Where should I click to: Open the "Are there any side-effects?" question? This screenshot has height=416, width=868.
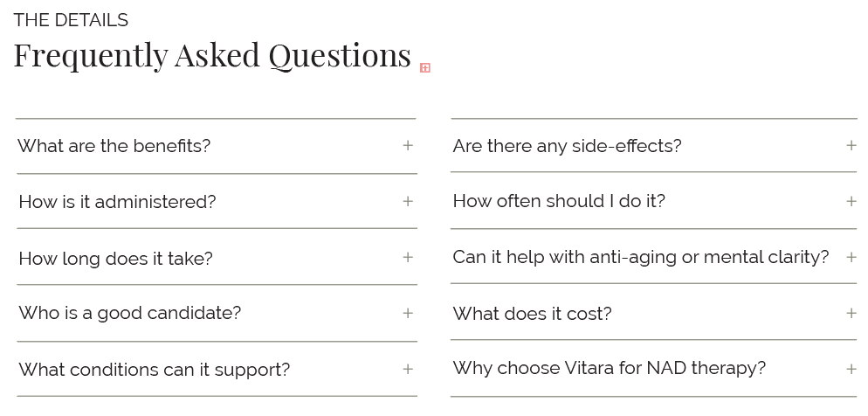pos(654,145)
